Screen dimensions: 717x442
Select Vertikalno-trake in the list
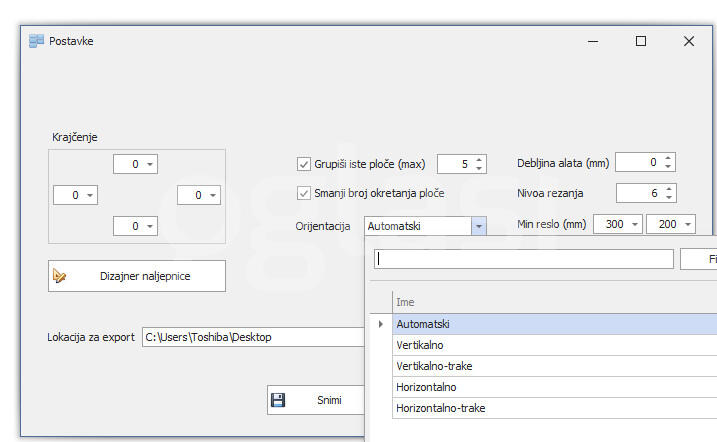[434, 366]
